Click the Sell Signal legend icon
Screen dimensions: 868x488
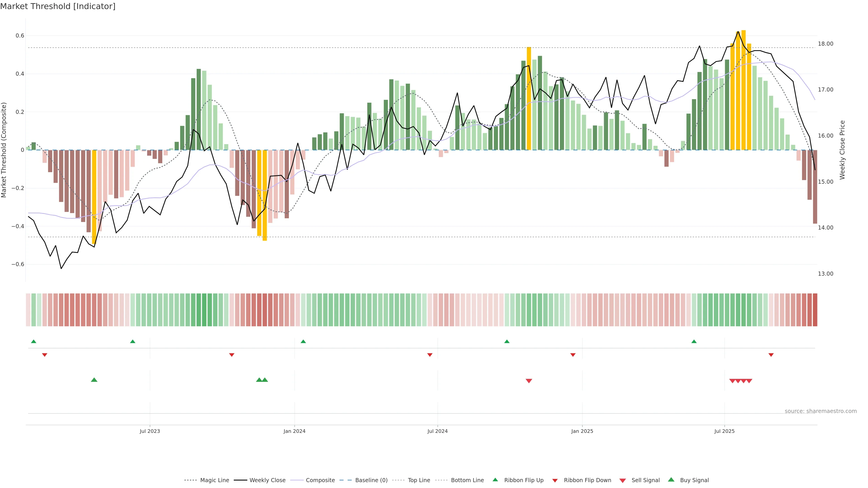click(x=622, y=481)
